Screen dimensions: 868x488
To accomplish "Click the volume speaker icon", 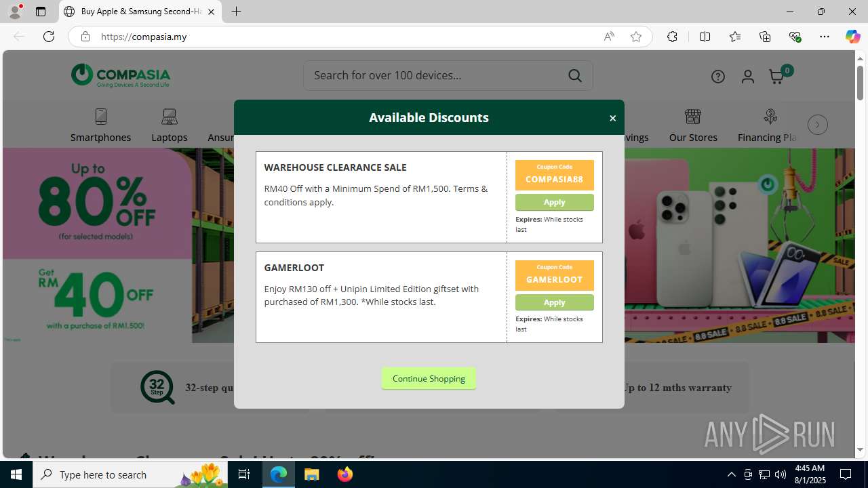I will click(780, 474).
